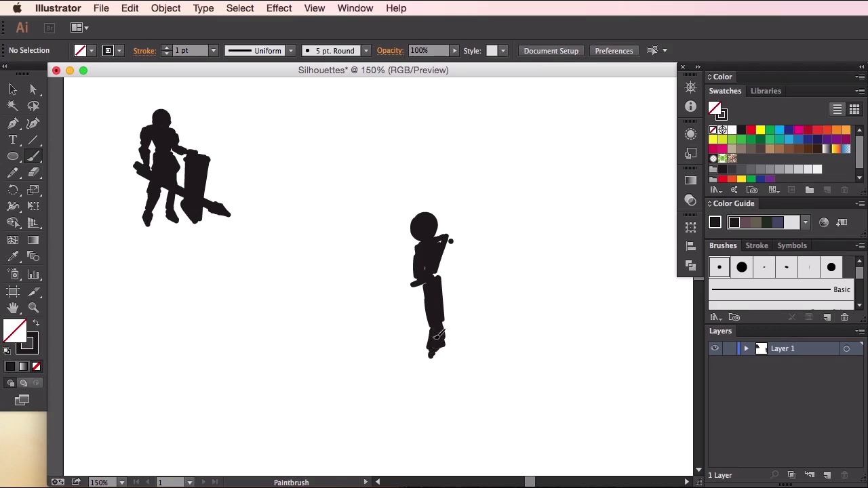
Task: Select the Free Transform tool
Action: tap(33, 206)
